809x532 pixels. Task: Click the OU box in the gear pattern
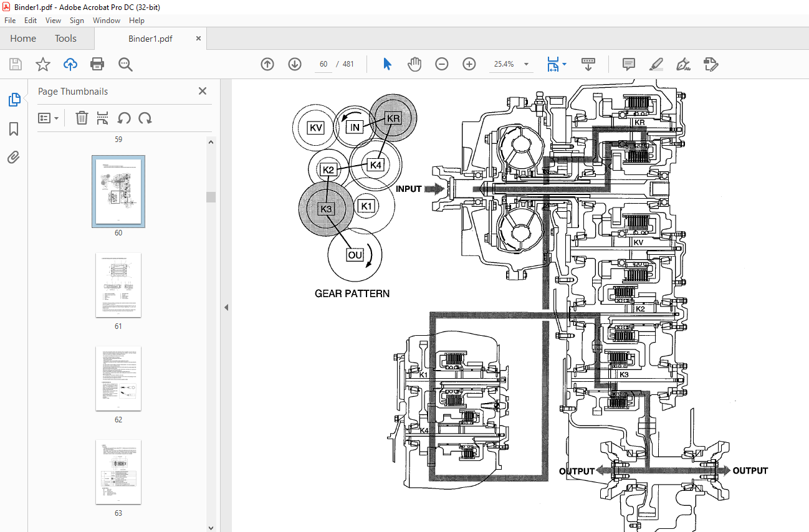pos(355,255)
